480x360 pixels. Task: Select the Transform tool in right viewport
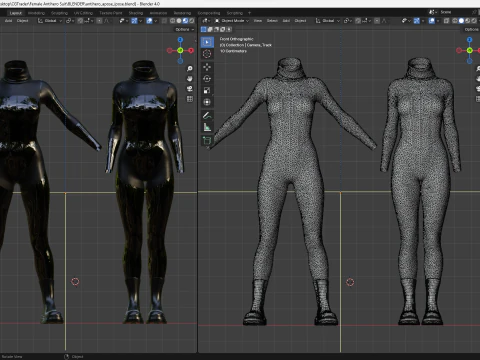(x=207, y=102)
